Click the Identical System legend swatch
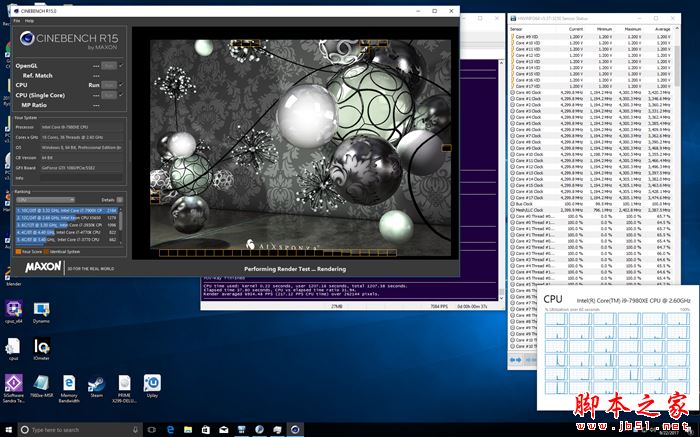 coord(46,252)
